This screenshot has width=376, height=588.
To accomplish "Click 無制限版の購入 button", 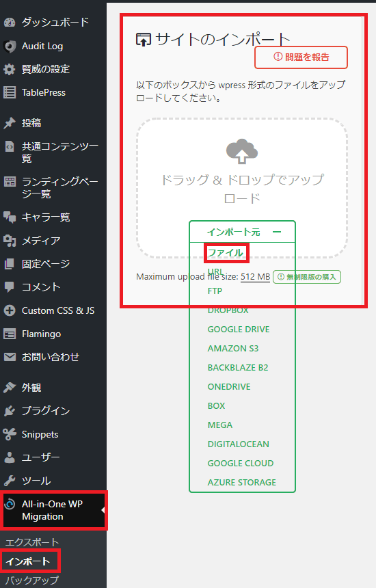I will [307, 277].
